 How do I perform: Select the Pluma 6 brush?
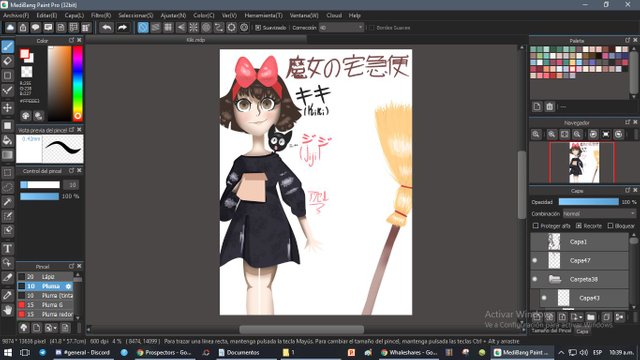(45, 305)
